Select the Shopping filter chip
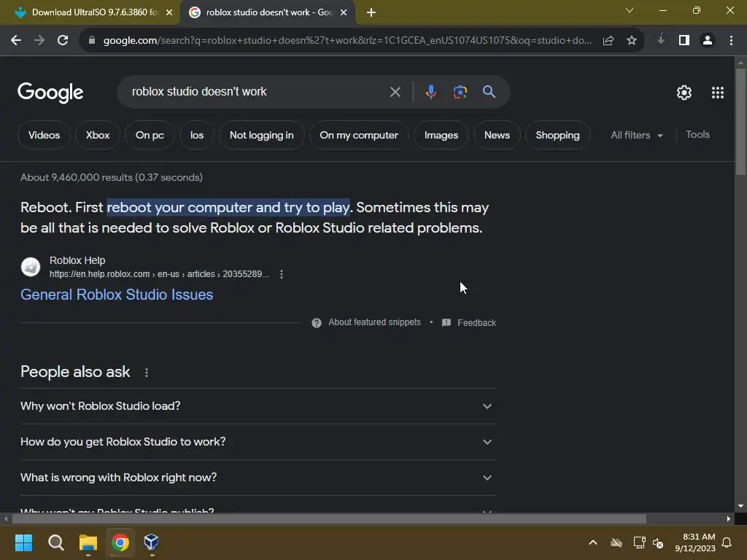747x560 pixels. [x=557, y=135]
